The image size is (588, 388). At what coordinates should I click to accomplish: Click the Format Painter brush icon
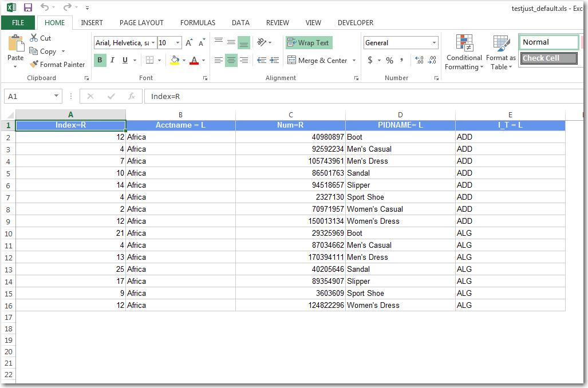click(34, 65)
